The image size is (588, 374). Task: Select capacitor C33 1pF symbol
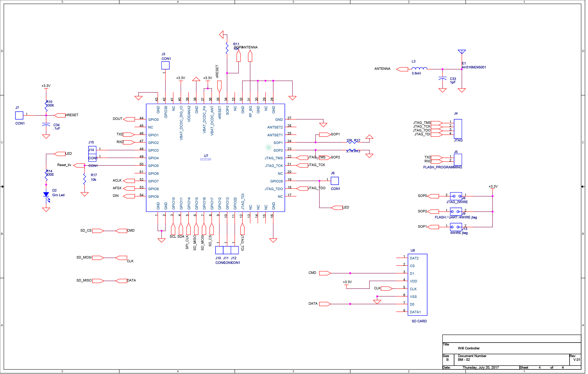click(x=443, y=78)
